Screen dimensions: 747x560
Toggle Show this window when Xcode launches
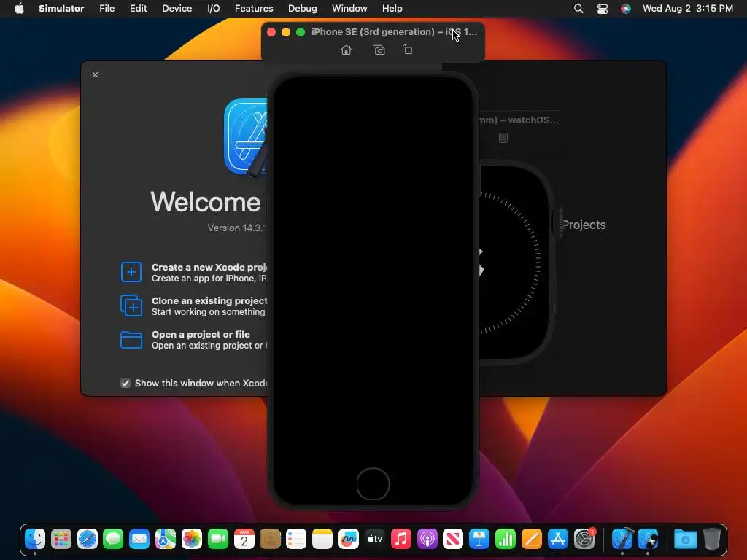pyautogui.click(x=125, y=383)
